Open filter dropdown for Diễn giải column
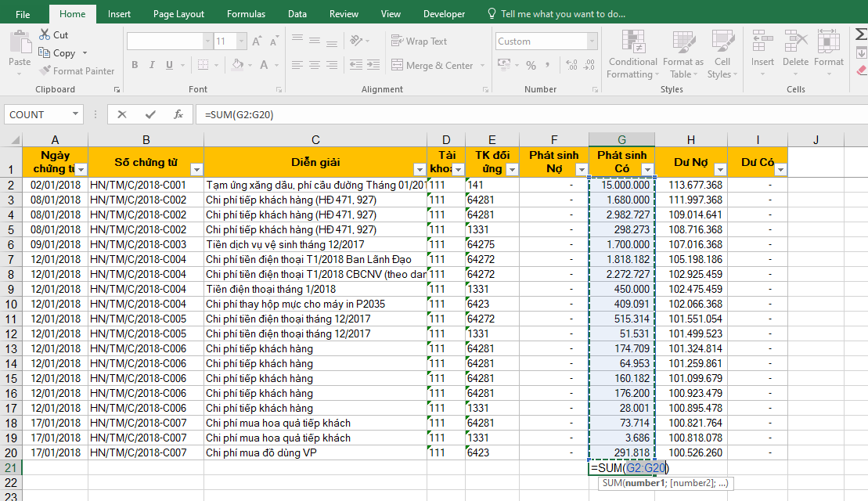The height and width of the screenshot is (501, 868). click(x=419, y=170)
